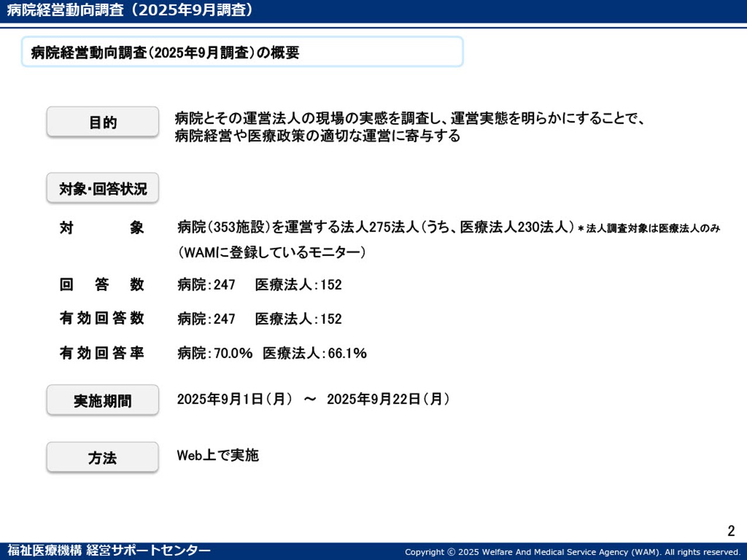Click the response rate value 病院:70.0%

pos(215,353)
